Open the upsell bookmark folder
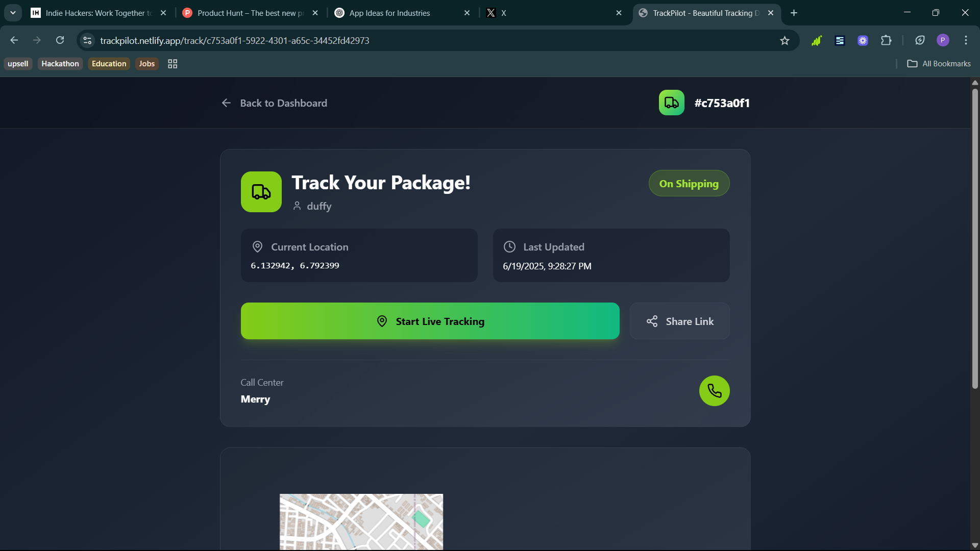Viewport: 980px width, 551px height. click(x=18, y=64)
